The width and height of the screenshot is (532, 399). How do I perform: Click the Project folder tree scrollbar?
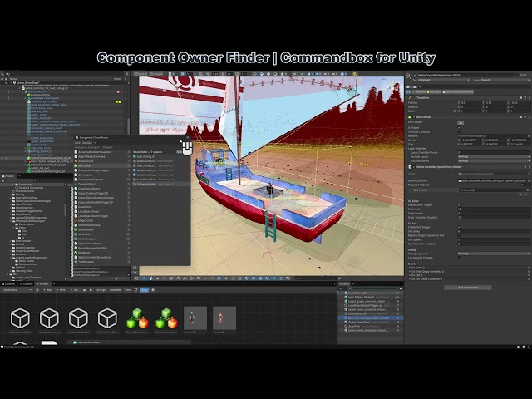click(x=65, y=209)
